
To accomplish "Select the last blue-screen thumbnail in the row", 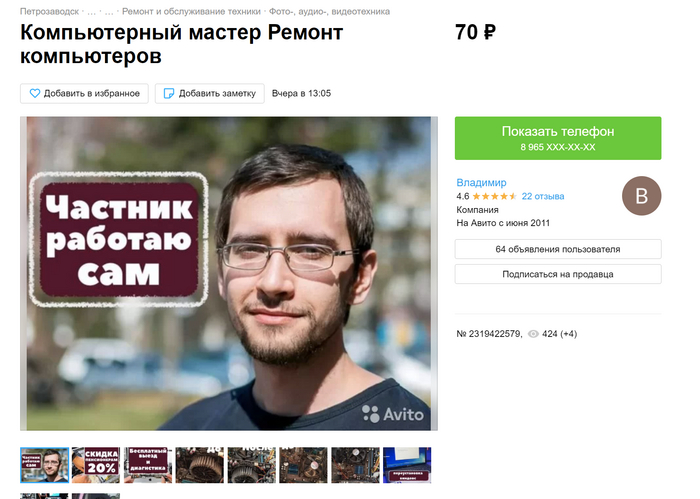I will (407, 465).
